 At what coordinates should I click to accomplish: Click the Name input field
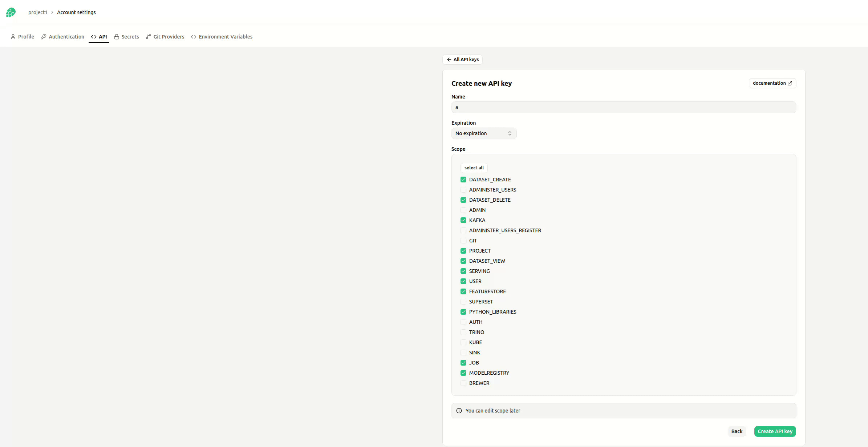coord(624,107)
